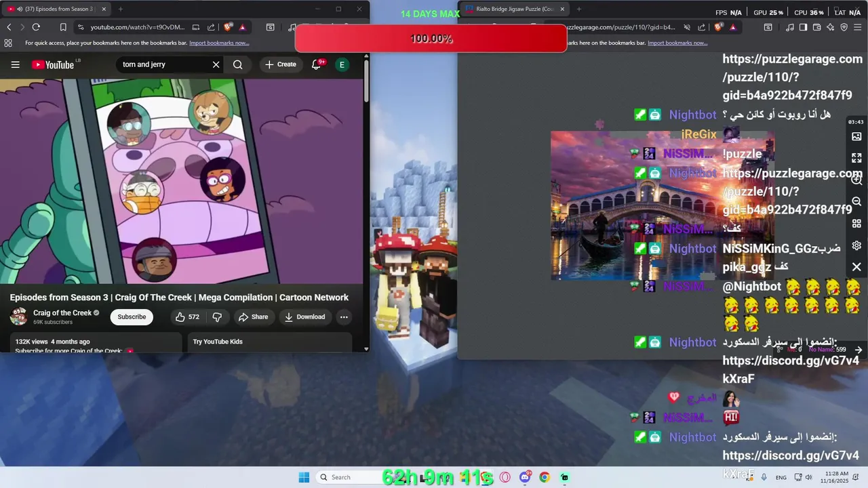Toggle puzzle fullscreen mode

click(x=856, y=158)
